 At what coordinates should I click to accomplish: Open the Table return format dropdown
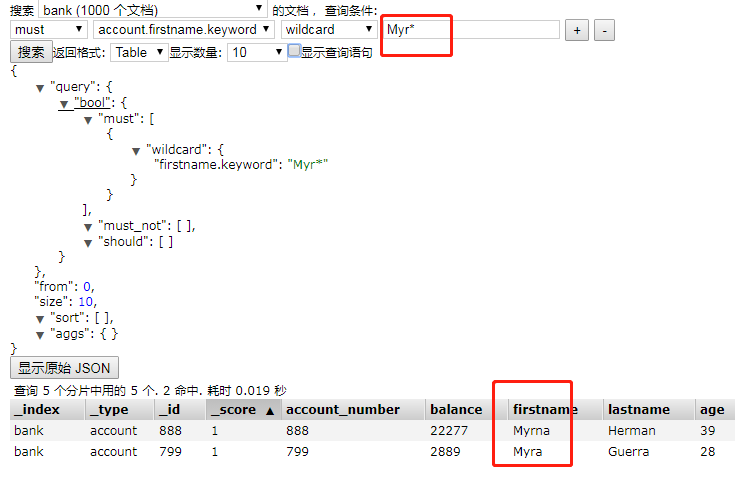(x=139, y=52)
